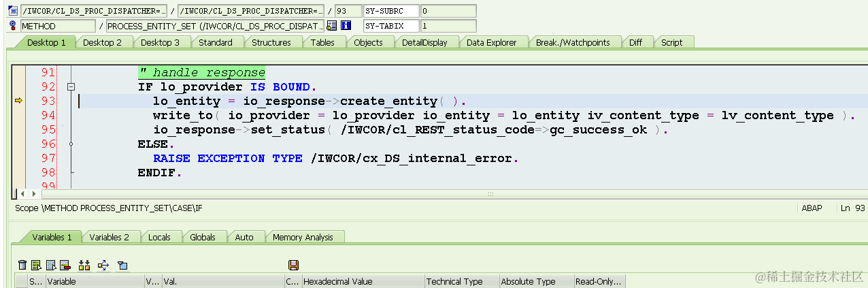The image size is (868, 288).
Task: Collapse the IF block at line 92
Action: 71,87
